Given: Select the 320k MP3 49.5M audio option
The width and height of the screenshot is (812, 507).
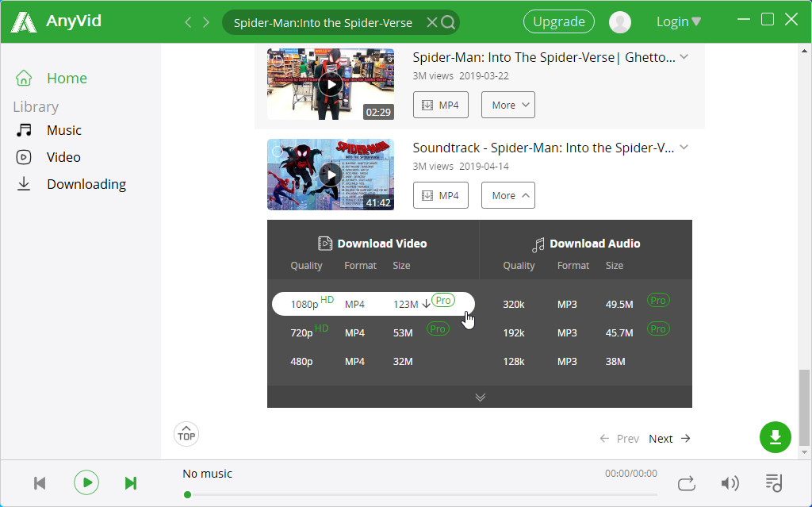Looking at the screenshot, I should (586, 304).
